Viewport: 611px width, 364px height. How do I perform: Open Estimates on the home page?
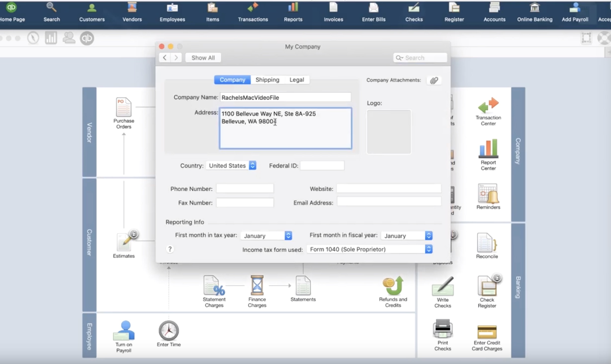[x=124, y=246]
